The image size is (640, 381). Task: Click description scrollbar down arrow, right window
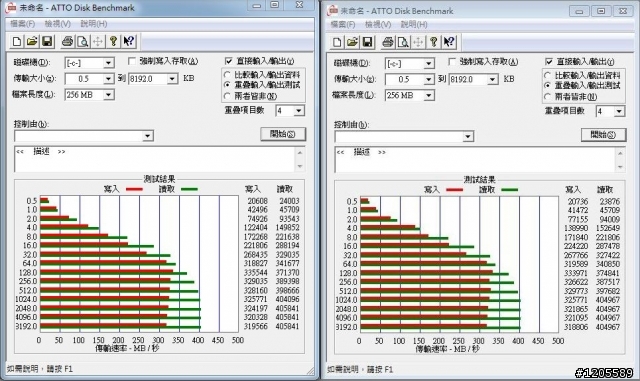point(620,167)
